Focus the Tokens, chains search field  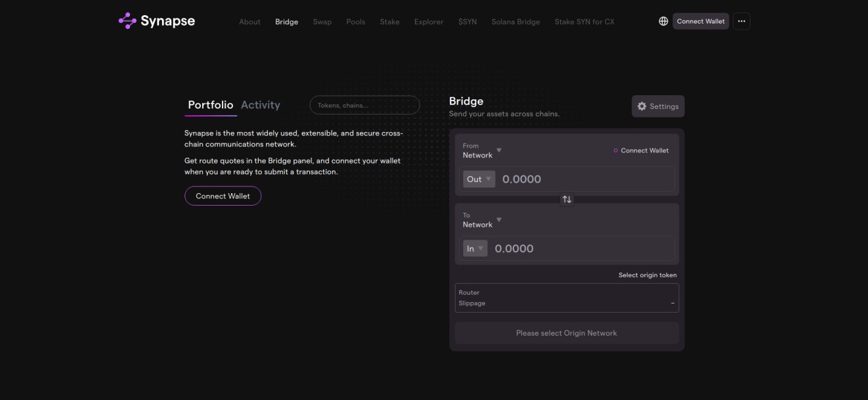pos(364,105)
